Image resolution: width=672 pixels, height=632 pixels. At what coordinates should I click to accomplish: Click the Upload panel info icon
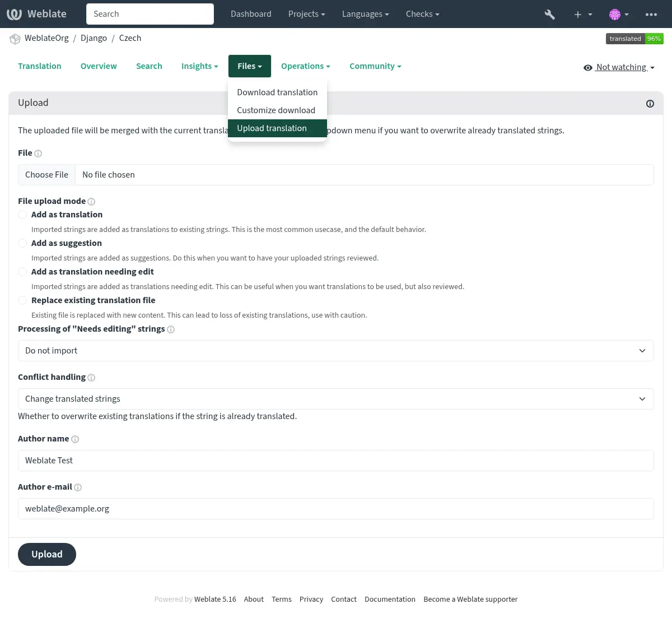click(650, 104)
